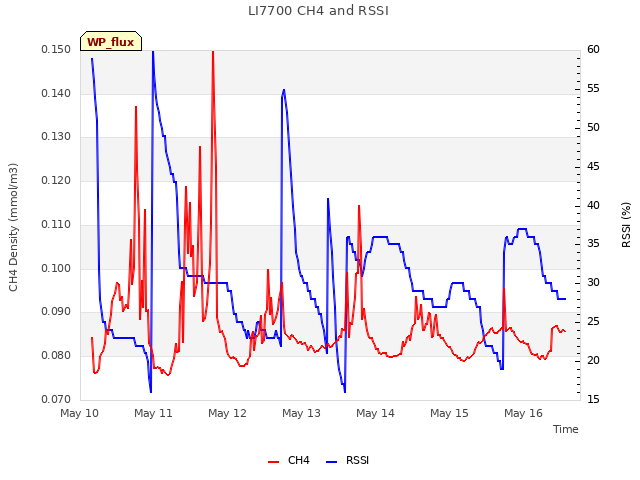Click the 0.120 left axis value

pyautogui.click(x=56, y=180)
